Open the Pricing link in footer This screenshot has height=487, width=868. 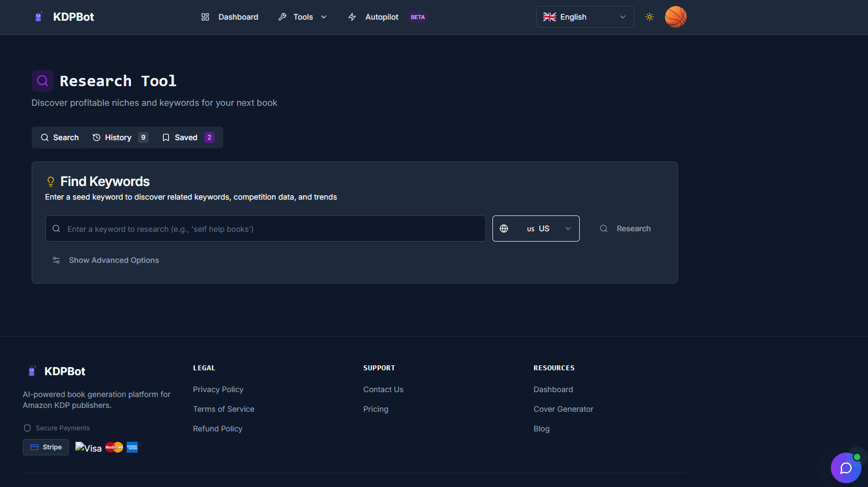(x=376, y=409)
